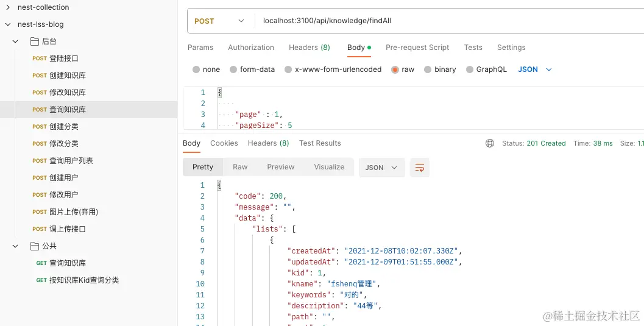
Task: Collapse the 后台 folder chevron
Action: 15,41
